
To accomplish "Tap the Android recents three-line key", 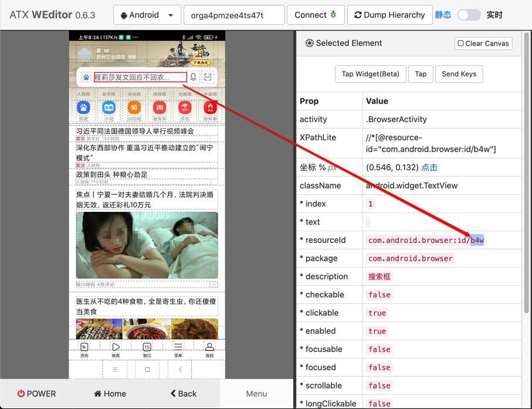I will (x=115, y=369).
